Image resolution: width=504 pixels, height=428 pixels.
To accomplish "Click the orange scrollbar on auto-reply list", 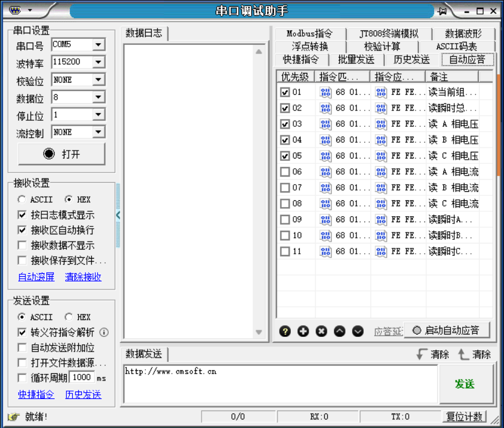I will tap(498, 125).
